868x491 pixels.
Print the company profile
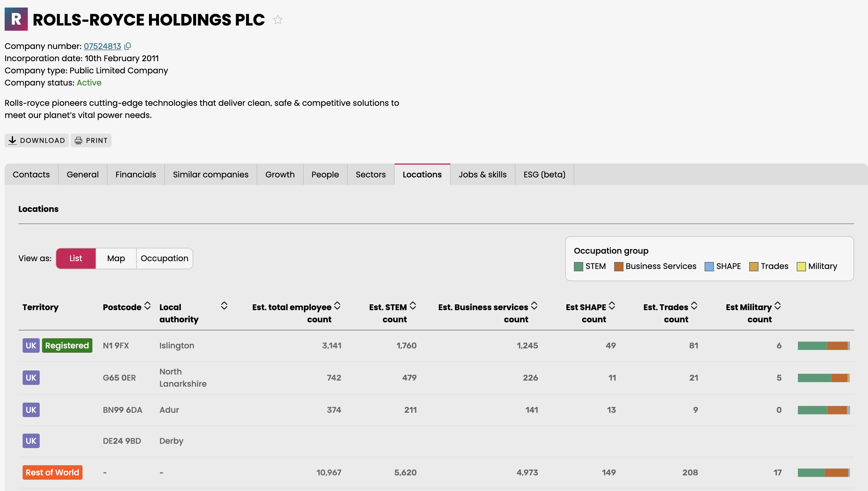tap(91, 140)
